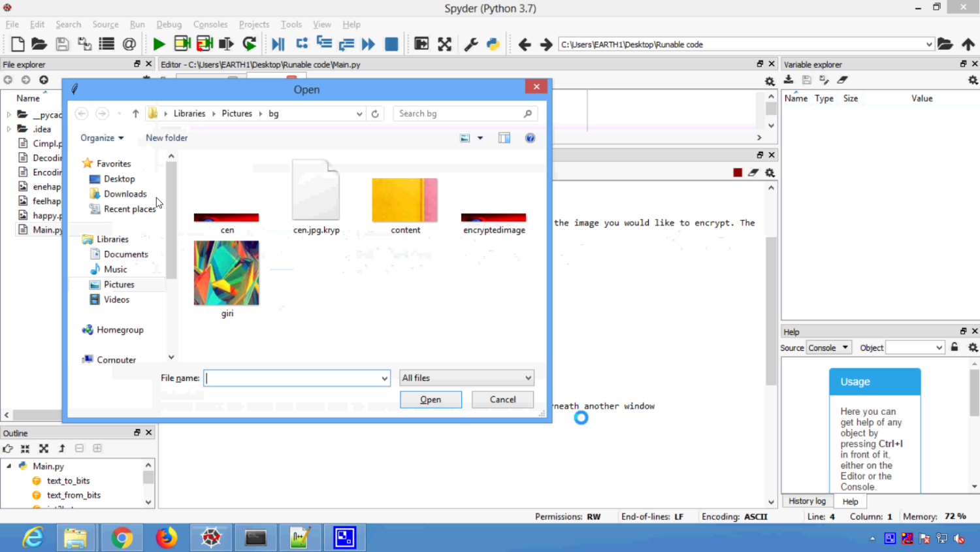Click the Save all files toolbar icon
The width and height of the screenshot is (980, 552).
84,44
